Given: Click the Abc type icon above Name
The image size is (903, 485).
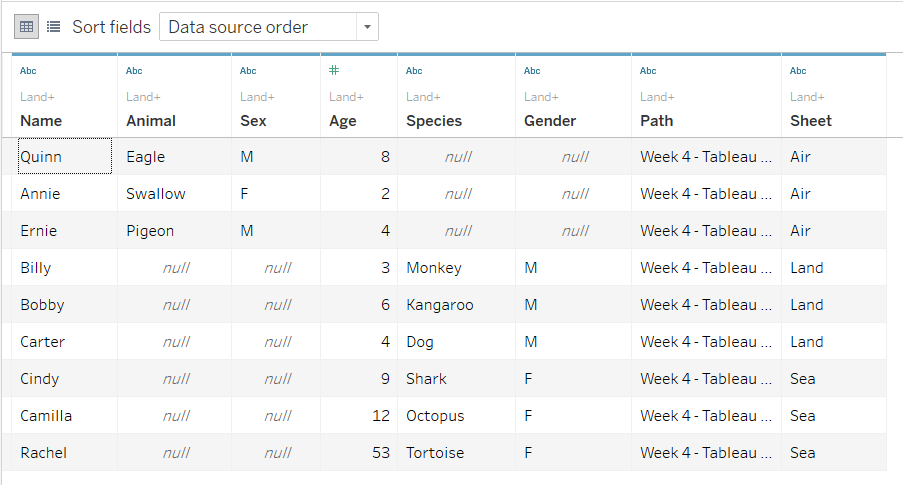Looking at the screenshot, I should click(28, 71).
